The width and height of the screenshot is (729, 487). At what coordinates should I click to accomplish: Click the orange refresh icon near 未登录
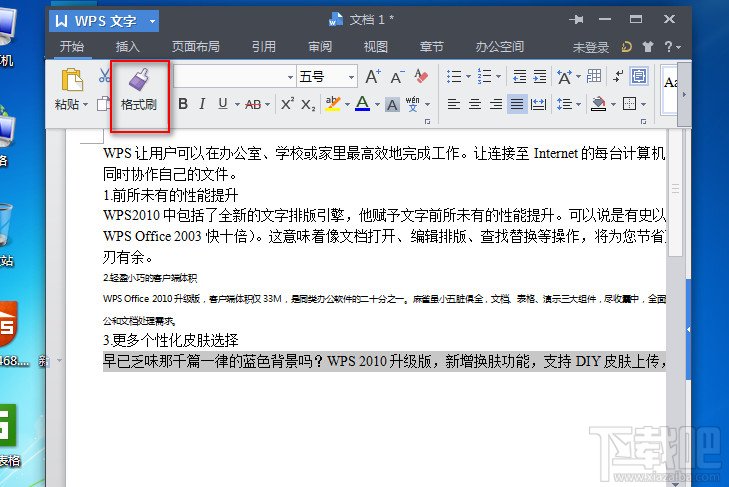[x=626, y=47]
